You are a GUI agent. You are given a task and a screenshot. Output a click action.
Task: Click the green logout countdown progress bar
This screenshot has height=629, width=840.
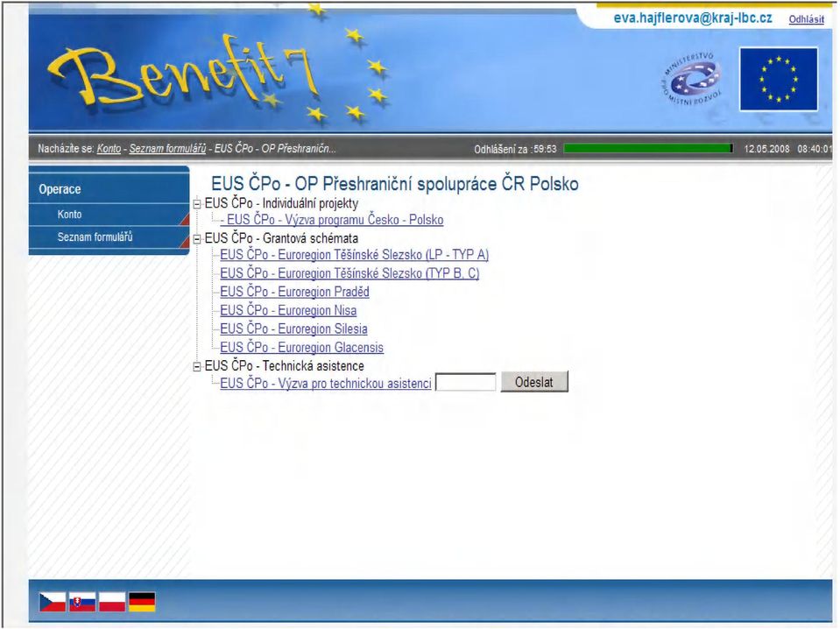[x=648, y=148]
